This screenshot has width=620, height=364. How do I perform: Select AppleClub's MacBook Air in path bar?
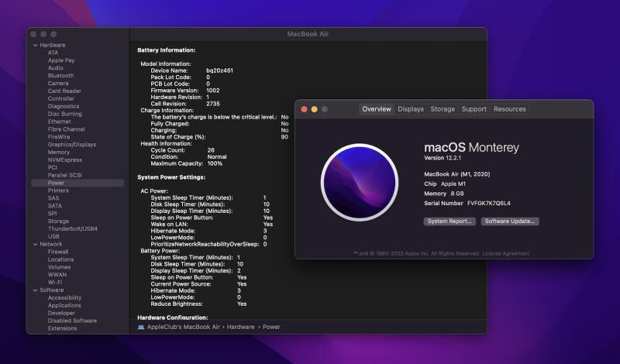pos(183,328)
